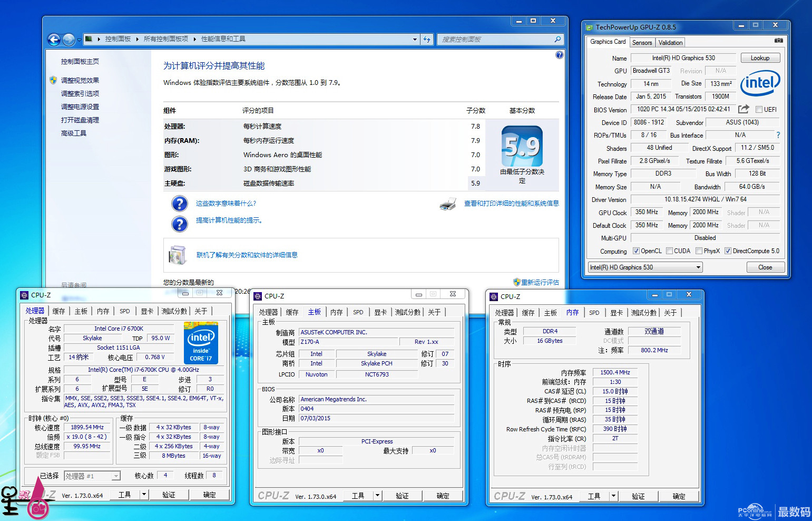Open 打开磁盘清理 sidebar link

(x=80, y=120)
